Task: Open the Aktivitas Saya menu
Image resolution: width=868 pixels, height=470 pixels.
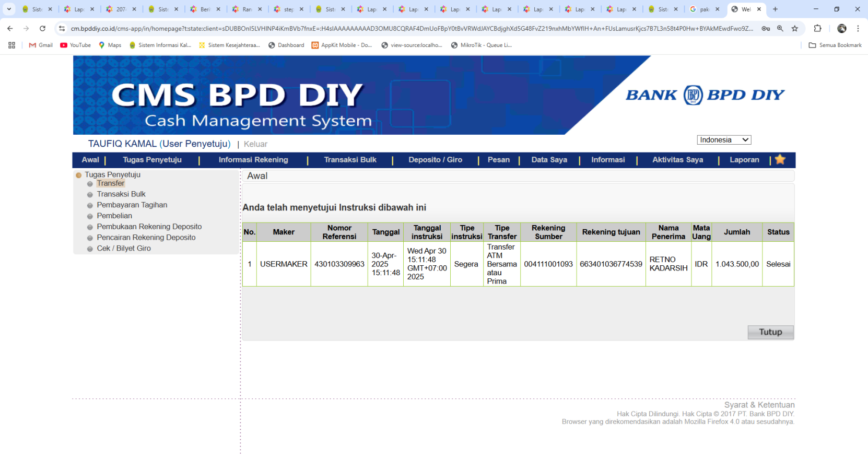Action: [x=677, y=160]
